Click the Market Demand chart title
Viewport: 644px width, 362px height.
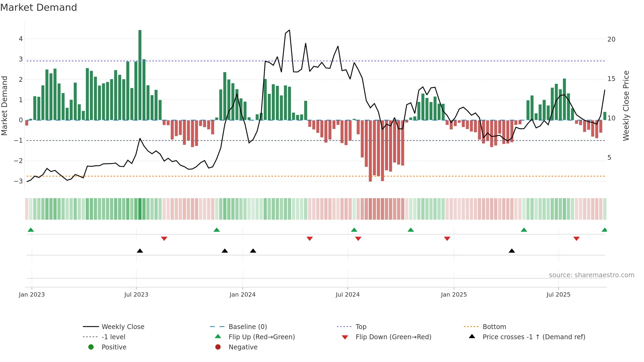pyautogui.click(x=39, y=8)
